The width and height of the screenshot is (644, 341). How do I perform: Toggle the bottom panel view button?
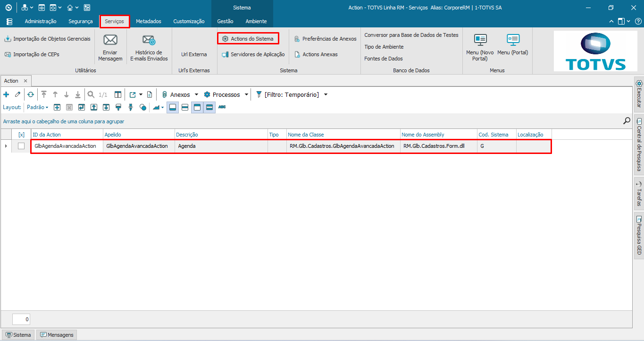[173, 107]
